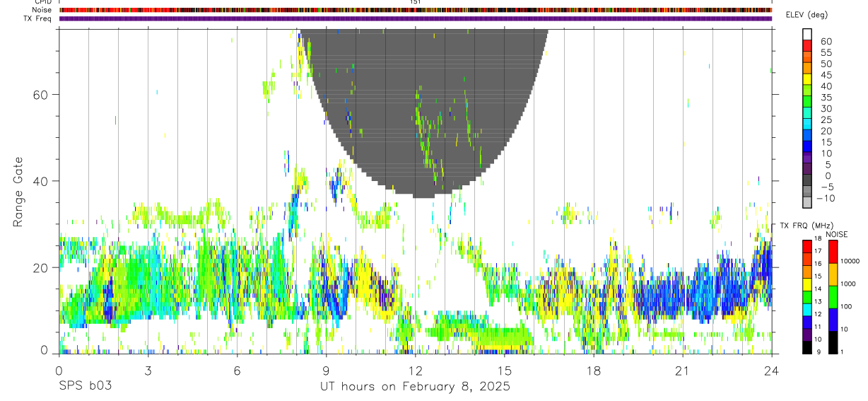Viewport: 868px width, 401px height.
Task: Pick the black TX FRQ swatch between 10 and 9
Action: [x=807, y=347]
